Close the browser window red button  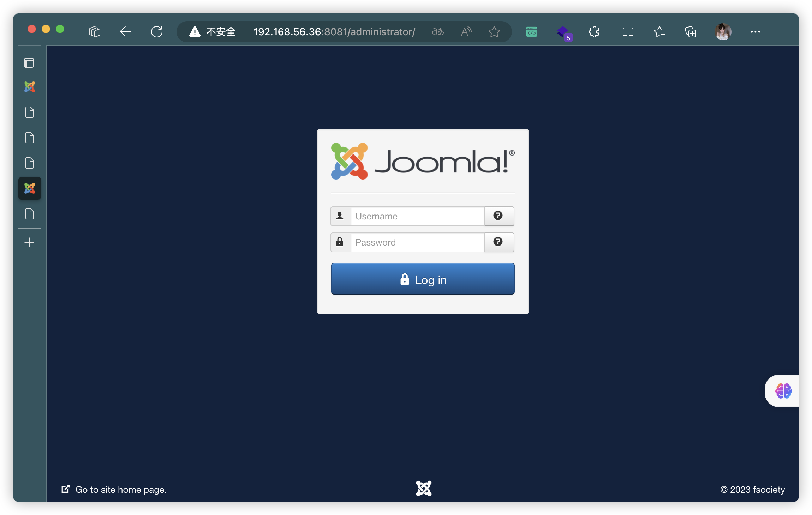point(32,29)
